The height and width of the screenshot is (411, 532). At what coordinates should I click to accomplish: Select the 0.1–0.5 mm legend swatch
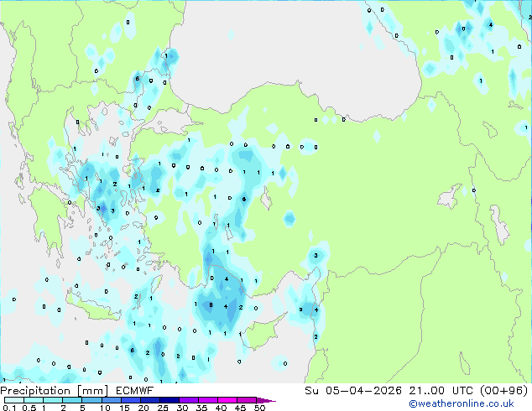coord(14,400)
